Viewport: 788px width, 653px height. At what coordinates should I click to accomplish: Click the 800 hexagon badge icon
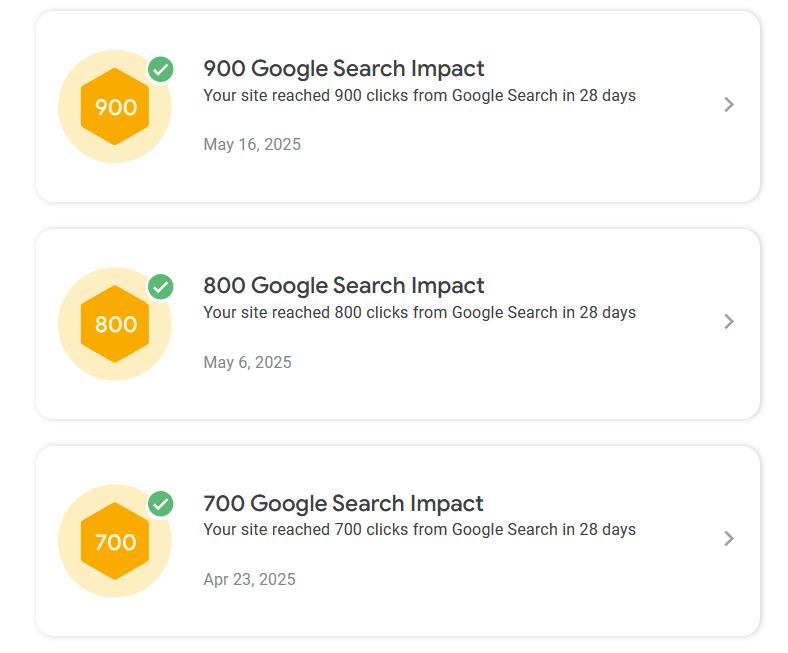[115, 324]
